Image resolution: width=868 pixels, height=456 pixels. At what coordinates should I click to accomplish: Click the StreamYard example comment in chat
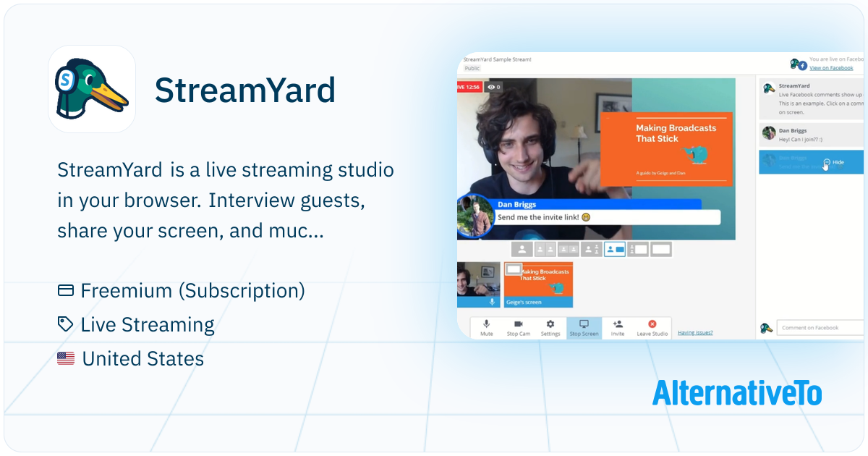tap(811, 98)
